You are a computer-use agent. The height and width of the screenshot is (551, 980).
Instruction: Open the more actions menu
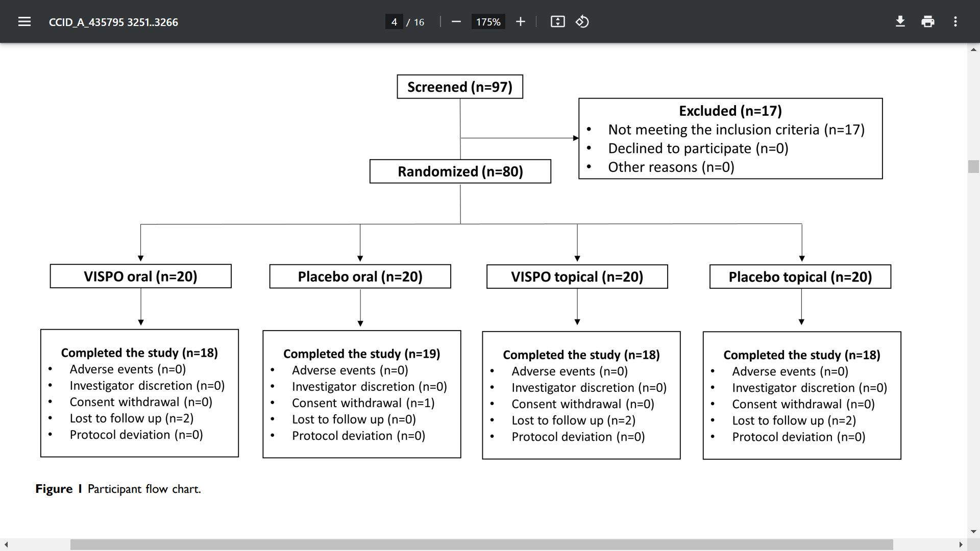[x=955, y=21]
